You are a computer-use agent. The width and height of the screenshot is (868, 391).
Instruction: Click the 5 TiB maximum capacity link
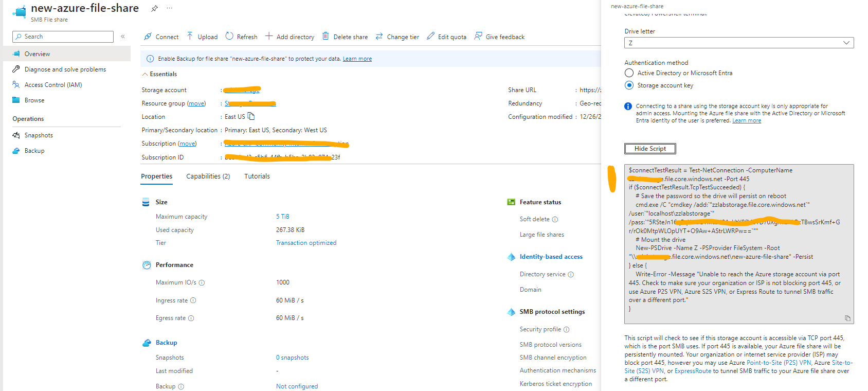tap(283, 217)
